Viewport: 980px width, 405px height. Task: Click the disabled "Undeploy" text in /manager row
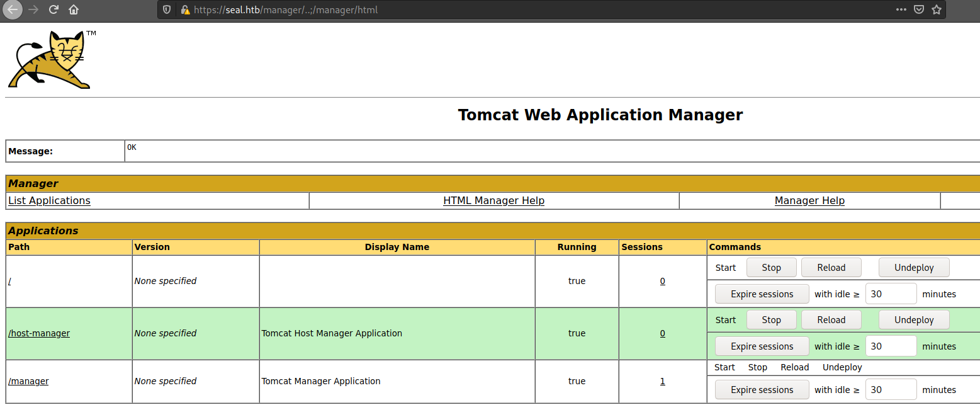(842, 367)
